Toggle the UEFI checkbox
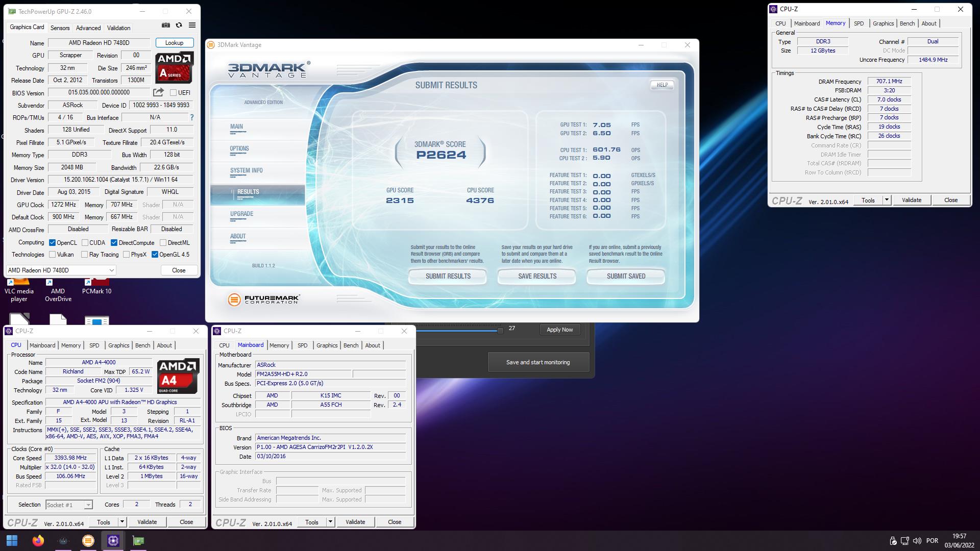Screen dimensions: 980x551 click(173, 93)
